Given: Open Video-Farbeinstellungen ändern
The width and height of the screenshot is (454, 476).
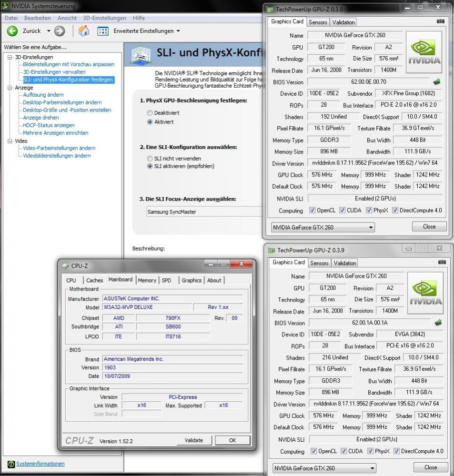Looking at the screenshot, I should [59, 148].
